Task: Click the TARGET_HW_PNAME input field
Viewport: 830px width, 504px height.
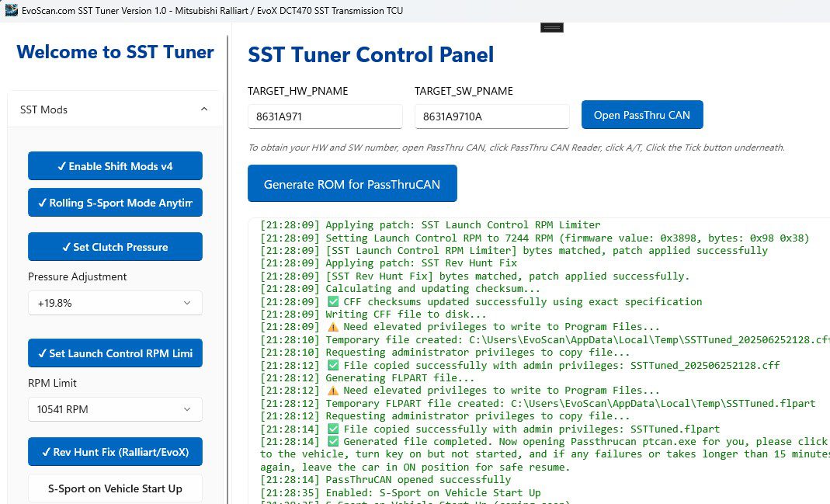Action: 325,116
